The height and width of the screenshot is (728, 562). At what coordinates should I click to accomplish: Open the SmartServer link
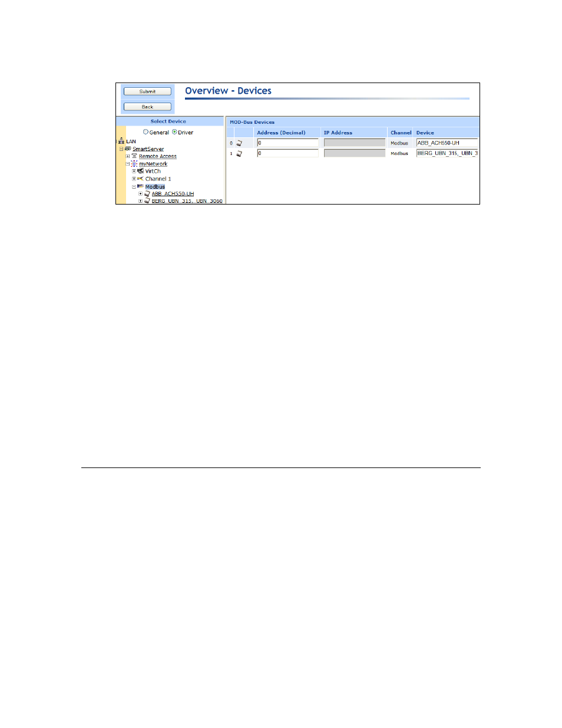[148, 149]
